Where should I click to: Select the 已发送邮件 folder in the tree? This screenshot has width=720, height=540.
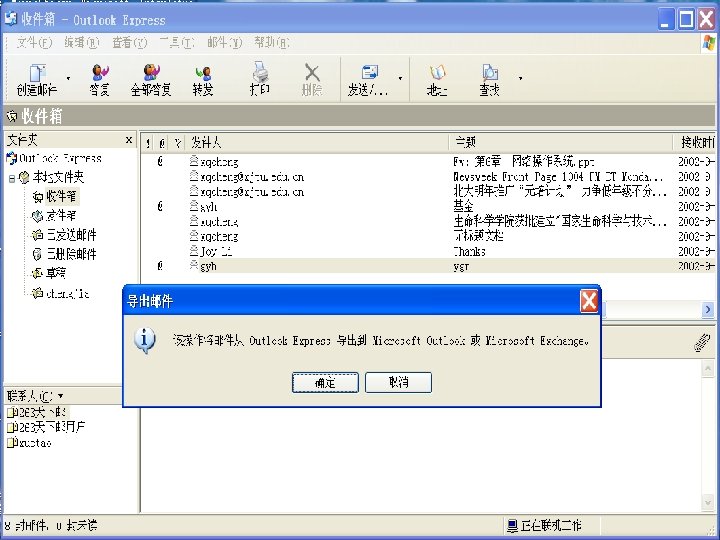tap(64, 235)
